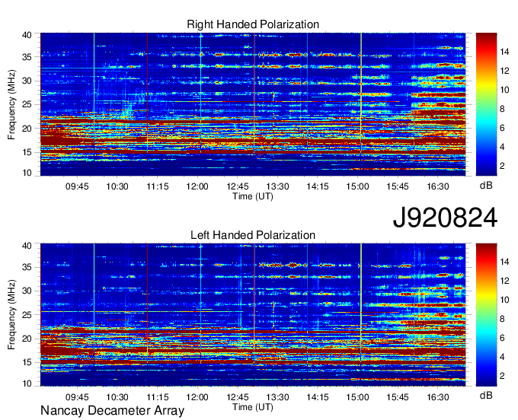Screen dimensions: 518x420
Task: Click the 2 dB value on Right Handed color bar
Action: tap(502, 166)
